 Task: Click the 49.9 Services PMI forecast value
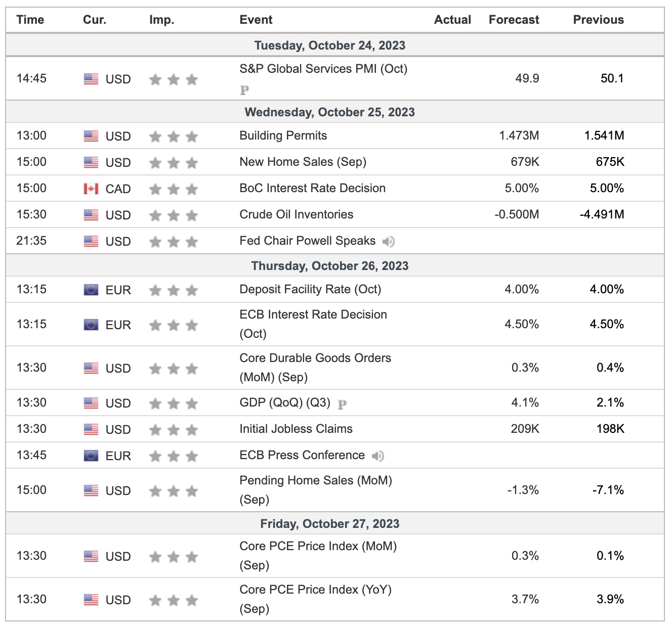click(527, 78)
